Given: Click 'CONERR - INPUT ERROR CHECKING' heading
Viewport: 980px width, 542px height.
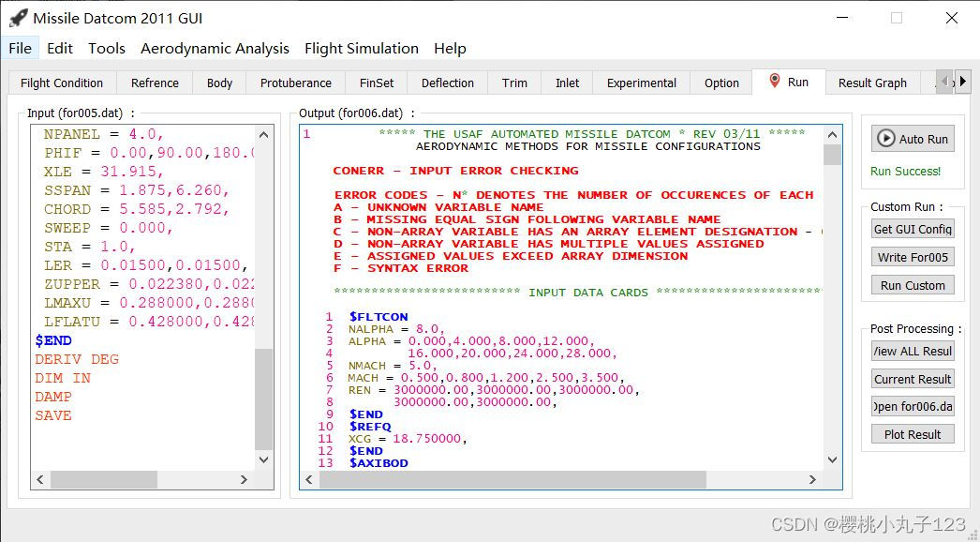Looking at the screenshot, I should [455, 171].
